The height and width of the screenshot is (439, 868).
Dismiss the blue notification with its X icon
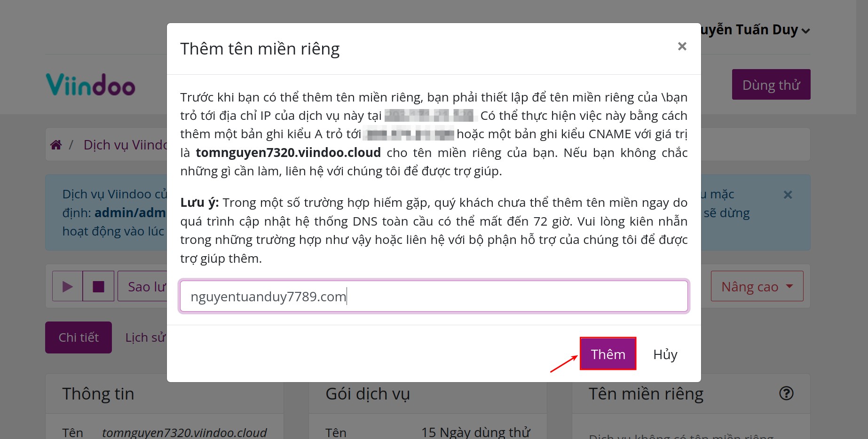pyautogui.click(x=788, y=194)
